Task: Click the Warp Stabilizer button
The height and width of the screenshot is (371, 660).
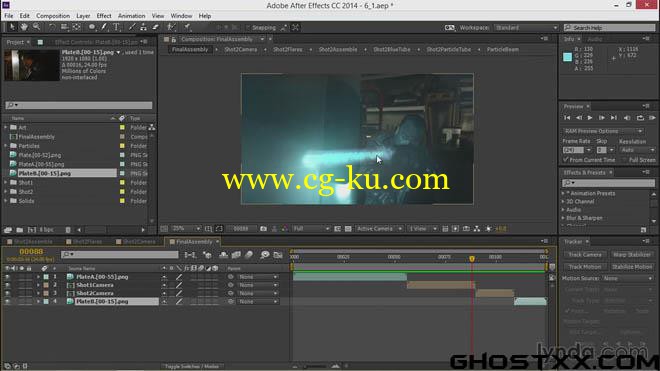Action: point(631,255)
